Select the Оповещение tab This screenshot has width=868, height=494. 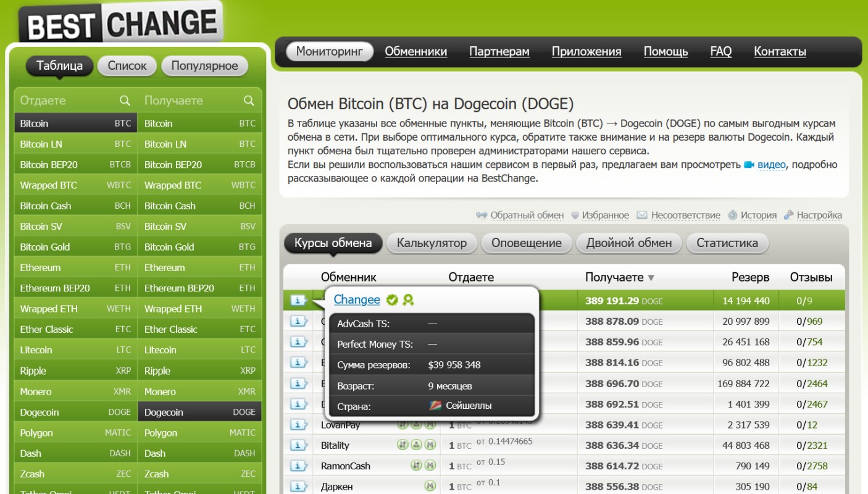click(527, 243)
